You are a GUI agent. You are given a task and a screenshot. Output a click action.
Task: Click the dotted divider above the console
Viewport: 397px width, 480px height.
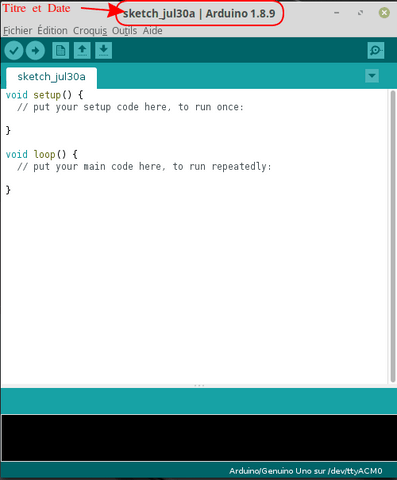[199, 386]
